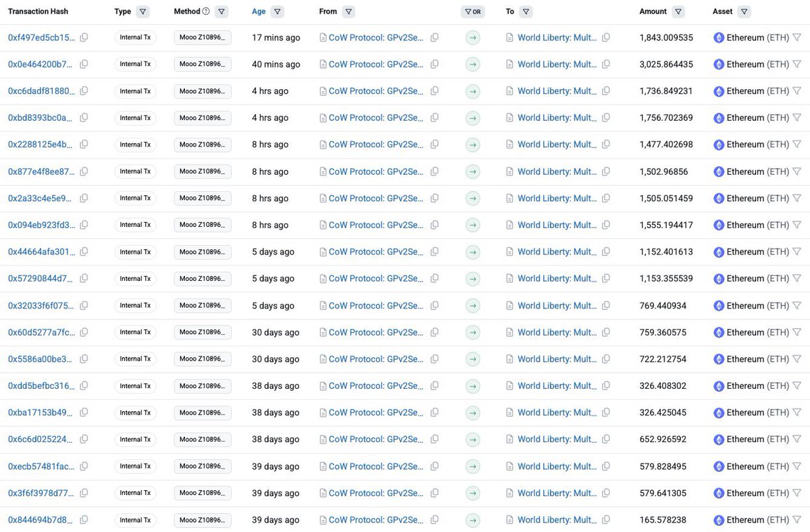
Task: Open World Liberty recipient in the 722.212754 row
Action: (x=558, y=358)
